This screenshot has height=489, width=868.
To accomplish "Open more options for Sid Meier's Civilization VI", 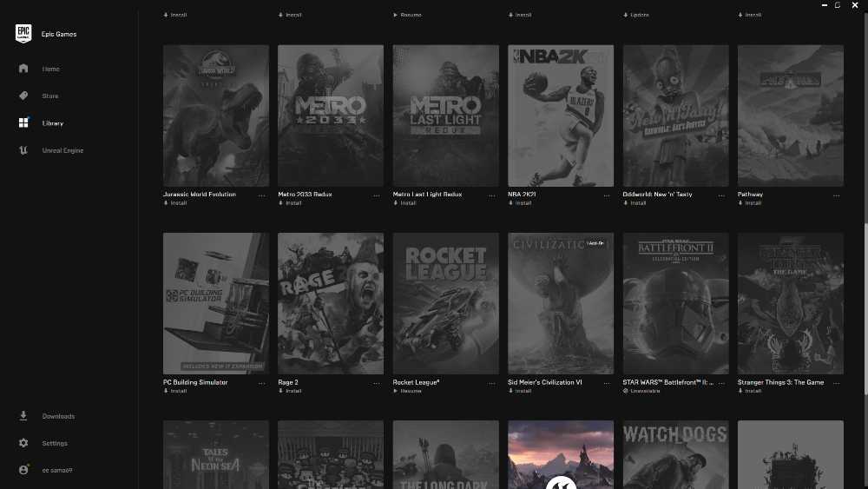I will (x=607, y=383).
